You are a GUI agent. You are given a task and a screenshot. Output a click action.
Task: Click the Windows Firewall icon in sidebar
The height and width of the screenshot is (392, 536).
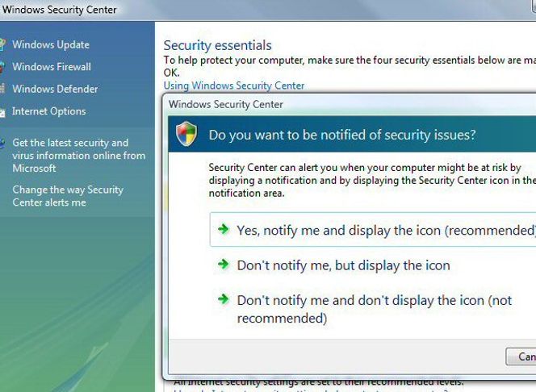point(2,67)
